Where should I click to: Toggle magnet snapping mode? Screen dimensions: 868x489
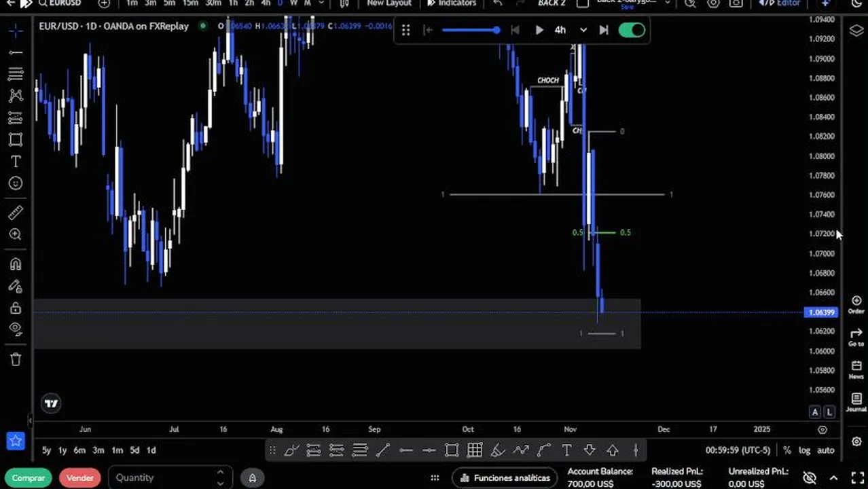click(16, 264)
